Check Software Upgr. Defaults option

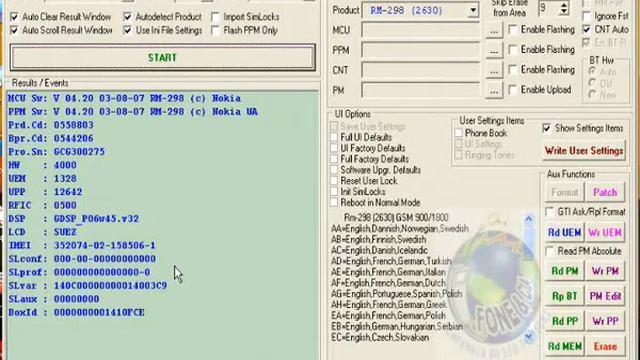click(334, 170)
